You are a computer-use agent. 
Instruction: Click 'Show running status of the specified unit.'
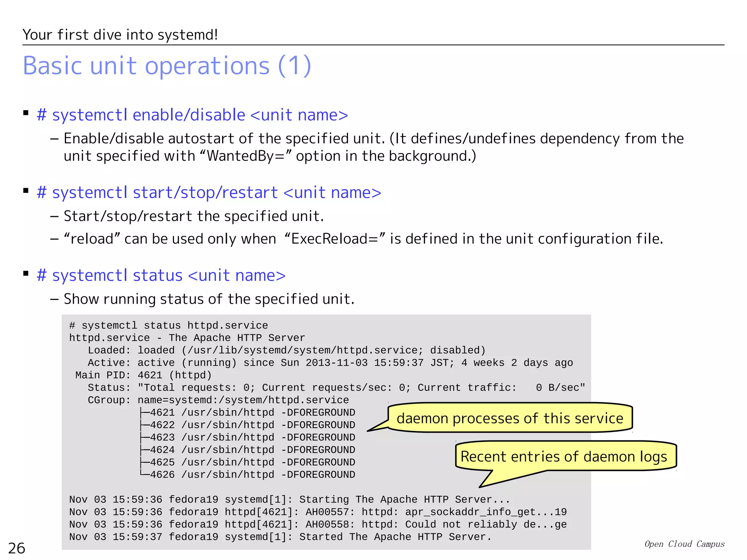[x=209, y=299]
